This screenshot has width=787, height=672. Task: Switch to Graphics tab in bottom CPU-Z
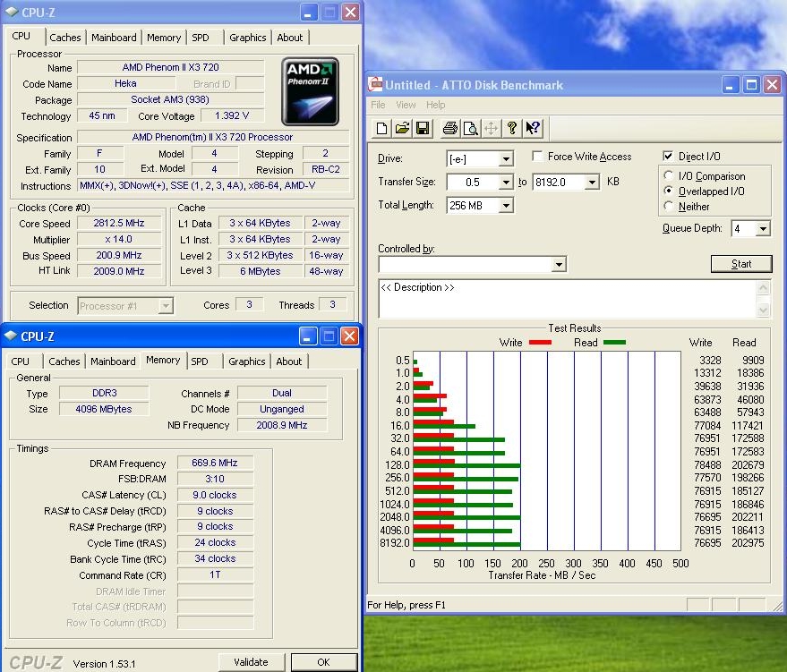[246, 362]
